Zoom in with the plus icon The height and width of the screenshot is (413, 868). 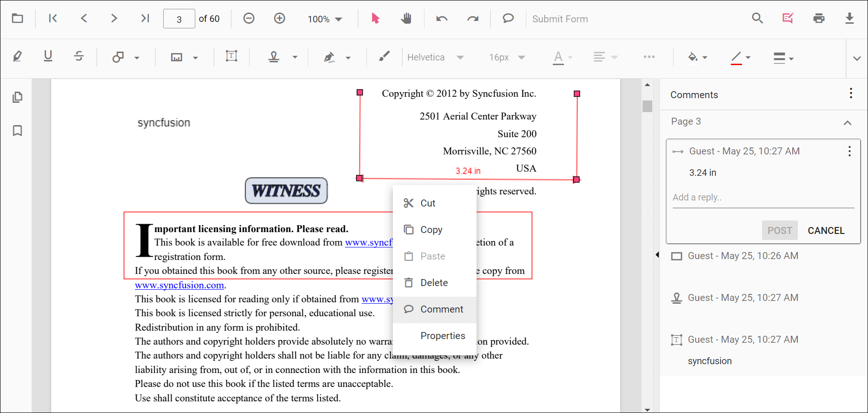pyautogui.click(x=279, y=19)
